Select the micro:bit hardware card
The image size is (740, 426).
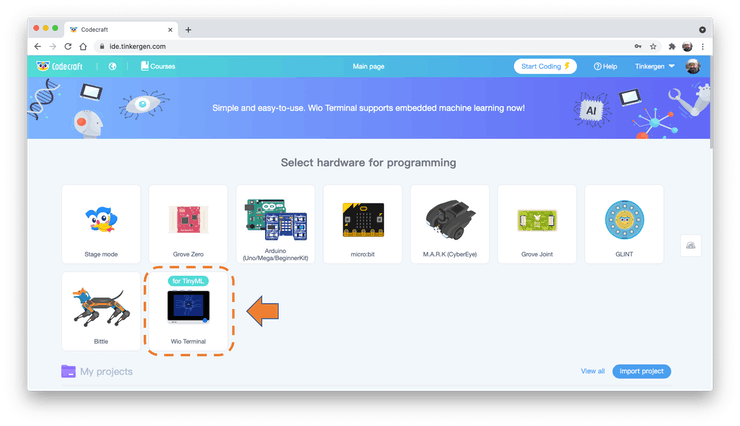tap(362, 224)
